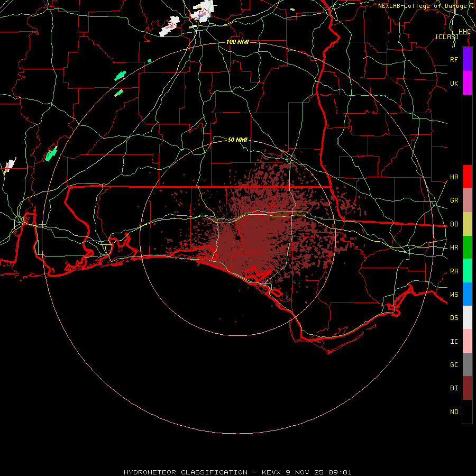Click the UK magenta legend swatch
The width and height of the screenshot is (476, 476).
pos(467,83)
